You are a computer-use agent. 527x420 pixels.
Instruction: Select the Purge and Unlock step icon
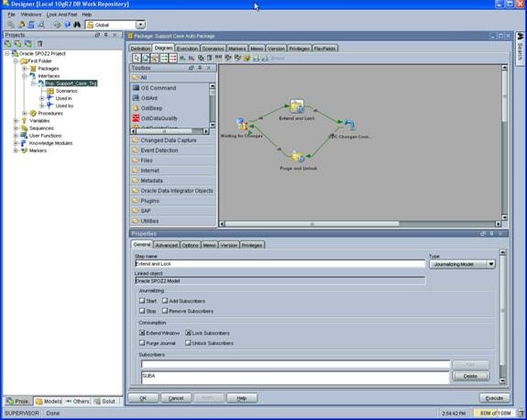click(298, 157)
